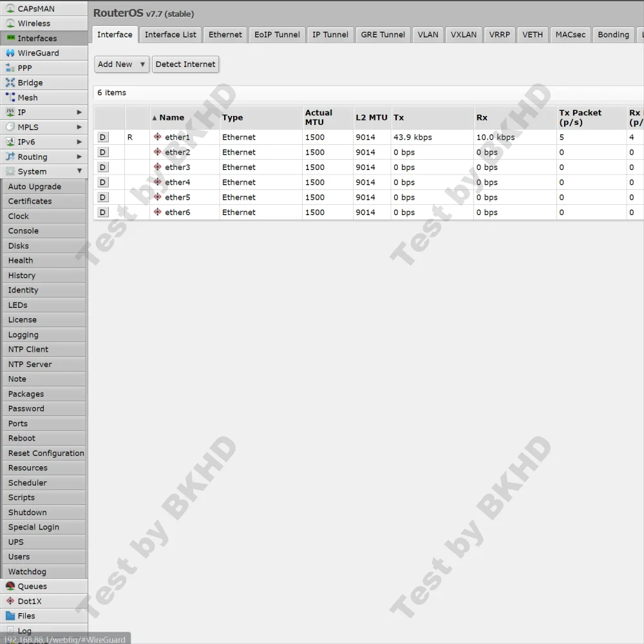Viewport: 644px width, 644px height.
Task: Switch to the IP Tunnel tab
Action: pos(330,35)
